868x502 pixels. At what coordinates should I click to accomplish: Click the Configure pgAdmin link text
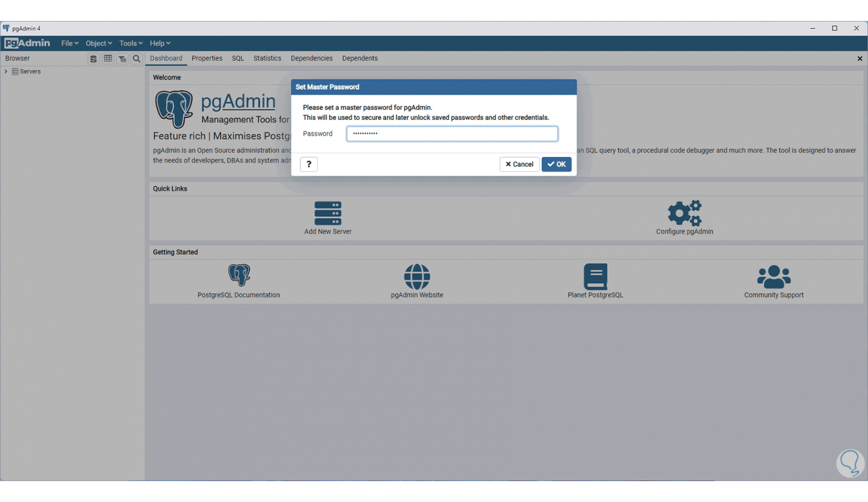[684, 232]
